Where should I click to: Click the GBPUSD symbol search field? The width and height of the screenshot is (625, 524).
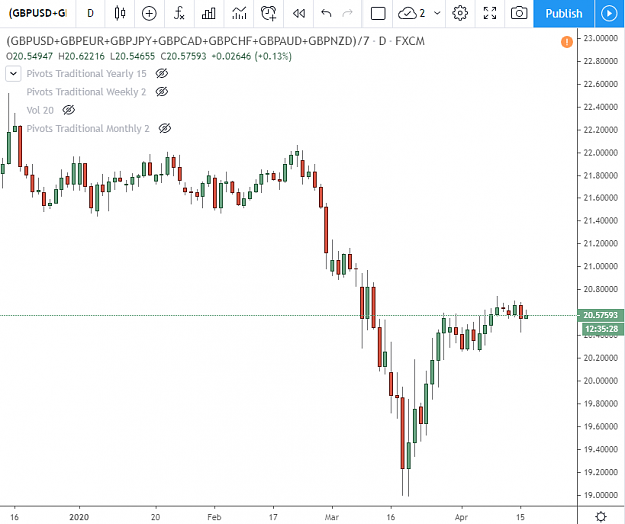click(37, 14)
